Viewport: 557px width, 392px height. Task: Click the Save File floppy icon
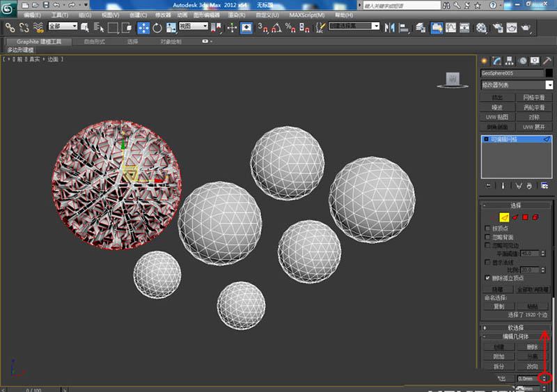(x=46, y=5)
